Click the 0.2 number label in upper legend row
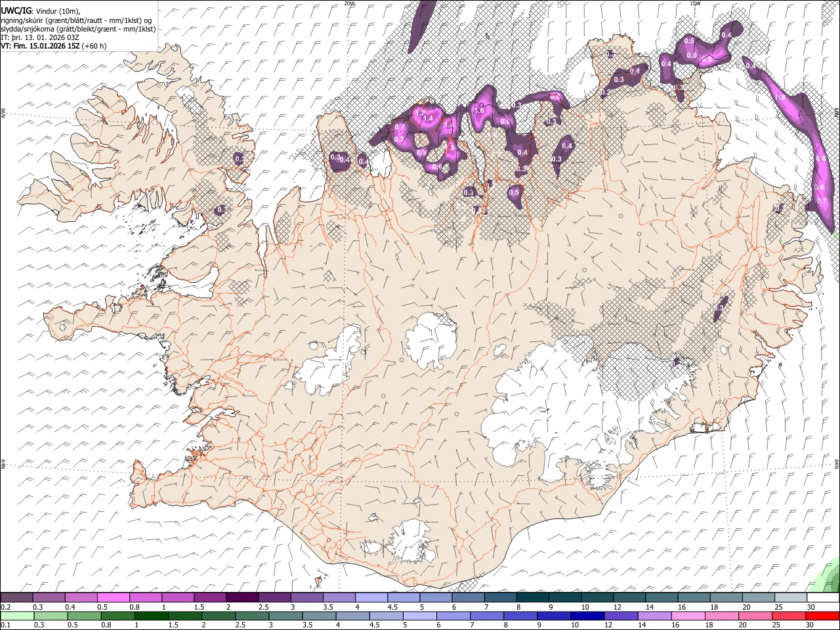 6,606
